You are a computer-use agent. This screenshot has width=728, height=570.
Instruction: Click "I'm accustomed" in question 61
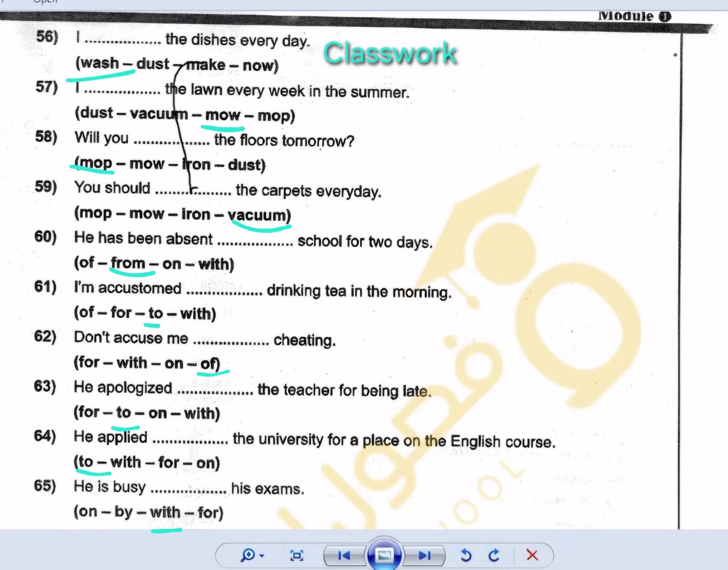tap(128, 288)
